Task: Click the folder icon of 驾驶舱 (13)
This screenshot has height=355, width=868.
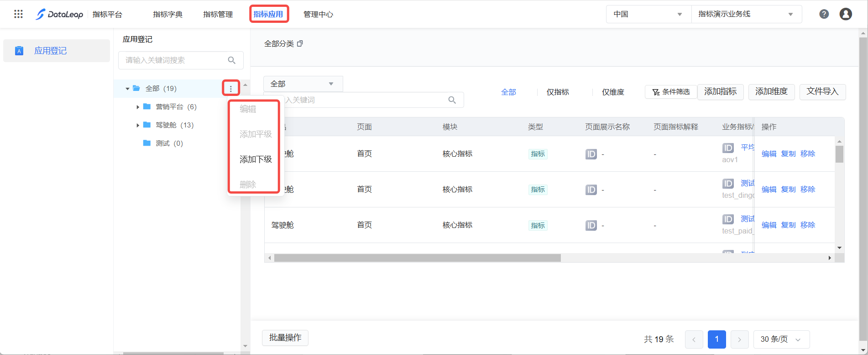Action: [x=147, y=125]
